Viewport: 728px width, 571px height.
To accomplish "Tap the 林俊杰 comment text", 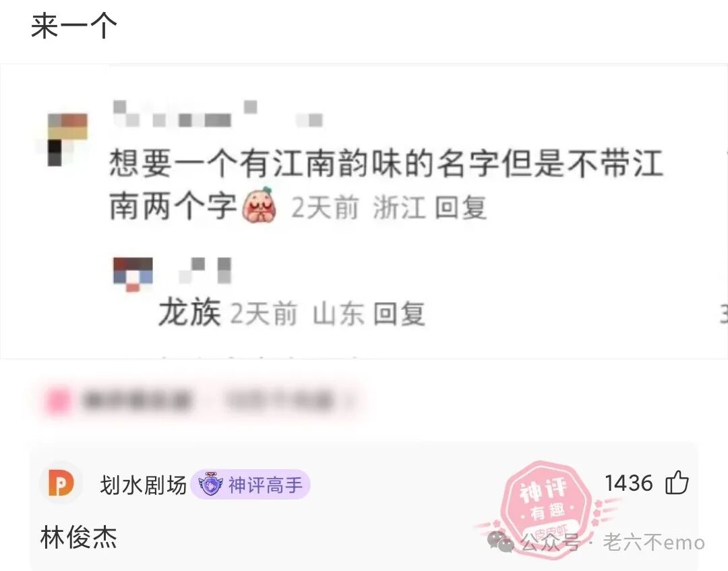I will click(x=78, y=537).
